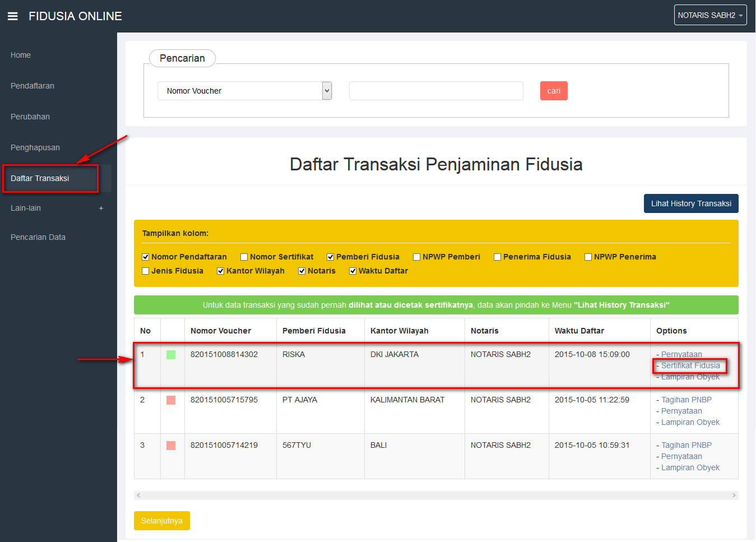Viewport: 756px width, 542px height.
Task: Click the Selanjutnya next page button
Action: point(161,521)
